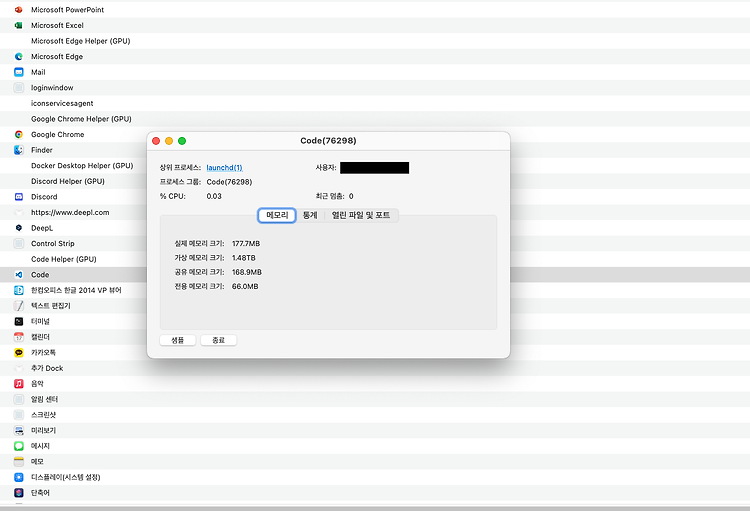This screenshot has height=511, width=750.
Task: Click the window title Code(76298)
Action: coord(328,141)
